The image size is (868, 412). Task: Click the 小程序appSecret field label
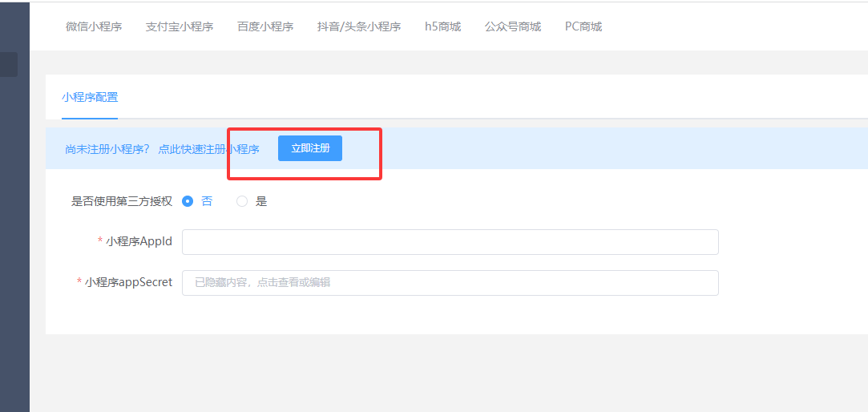point(128,281)
